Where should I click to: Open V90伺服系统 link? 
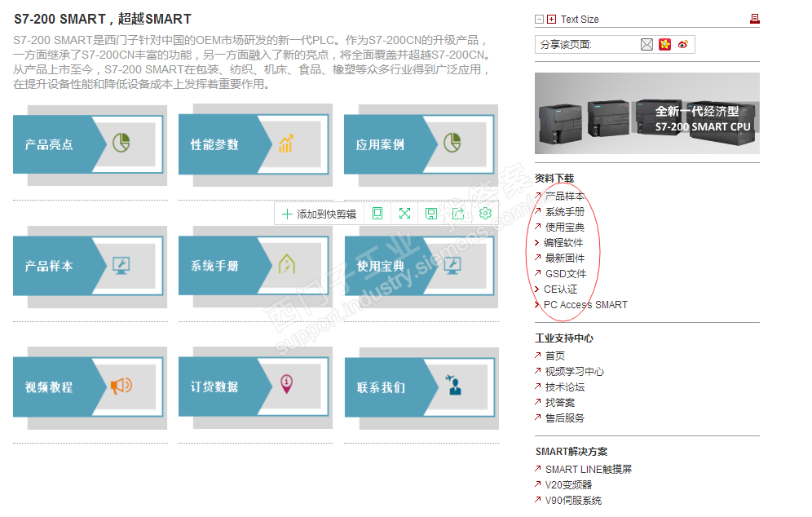point(573,501)
